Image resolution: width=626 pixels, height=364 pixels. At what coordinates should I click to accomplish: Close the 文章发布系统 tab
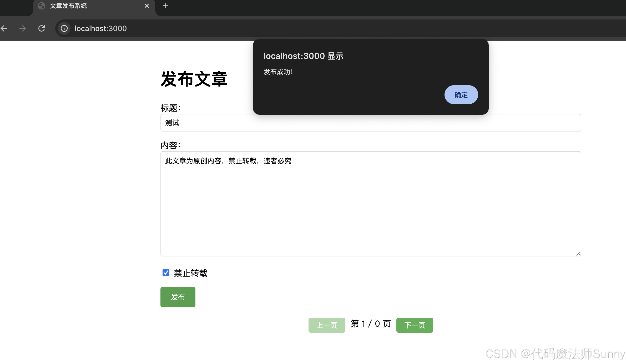[147, 6]
